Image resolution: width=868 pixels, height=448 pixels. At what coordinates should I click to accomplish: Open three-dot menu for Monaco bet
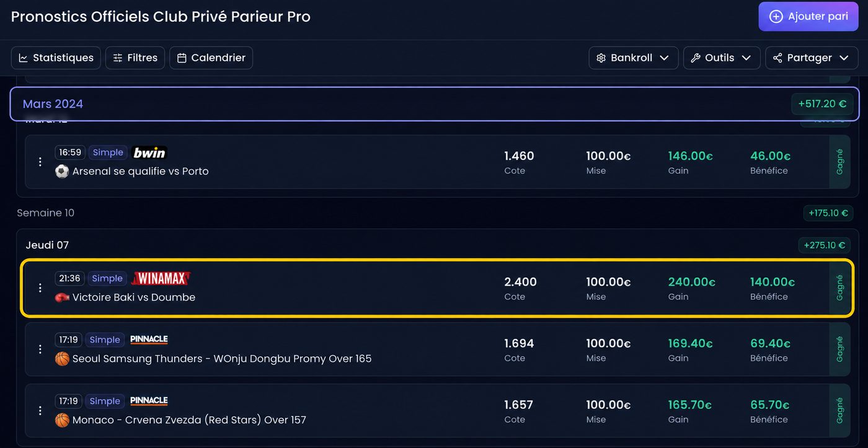pyautogui.click(x=40, y=411)
